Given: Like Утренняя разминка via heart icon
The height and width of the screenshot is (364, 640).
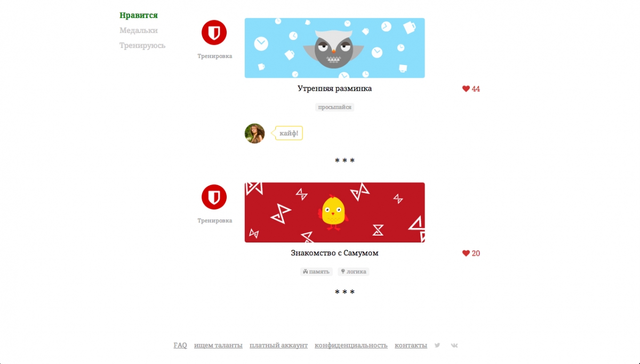Looking at the screenshot, I should tap(466, 89).
